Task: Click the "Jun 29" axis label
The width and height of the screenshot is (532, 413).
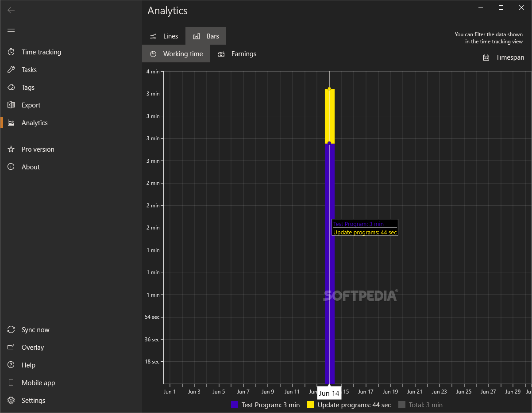Action: point(513,392)
